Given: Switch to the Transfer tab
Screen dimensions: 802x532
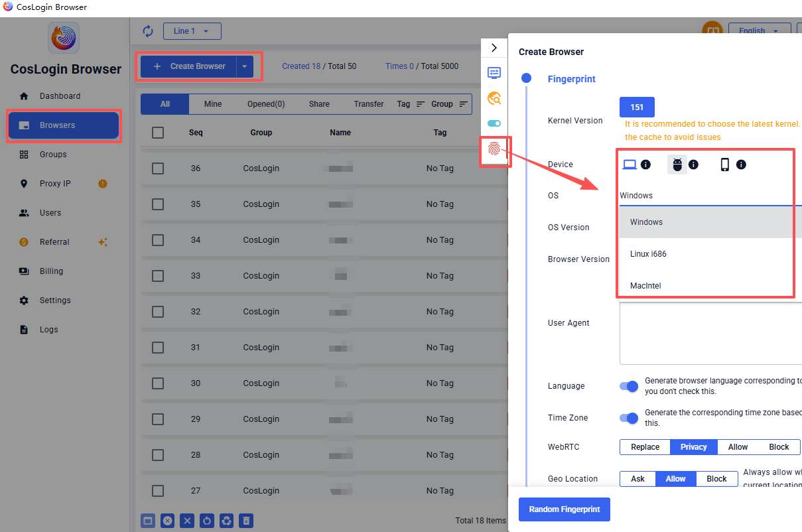Looking at the screenshot, I should coord(369,104).
